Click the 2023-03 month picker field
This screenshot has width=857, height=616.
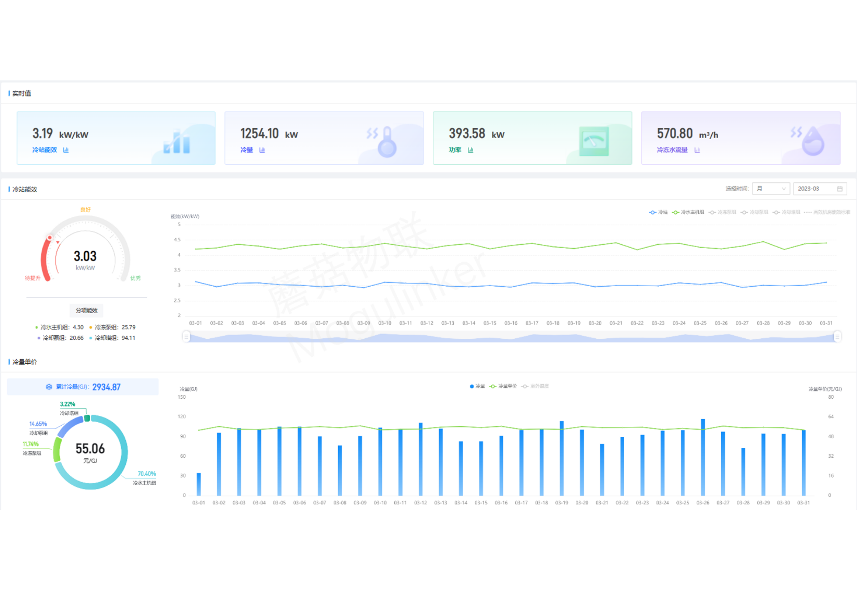[819, 189]
